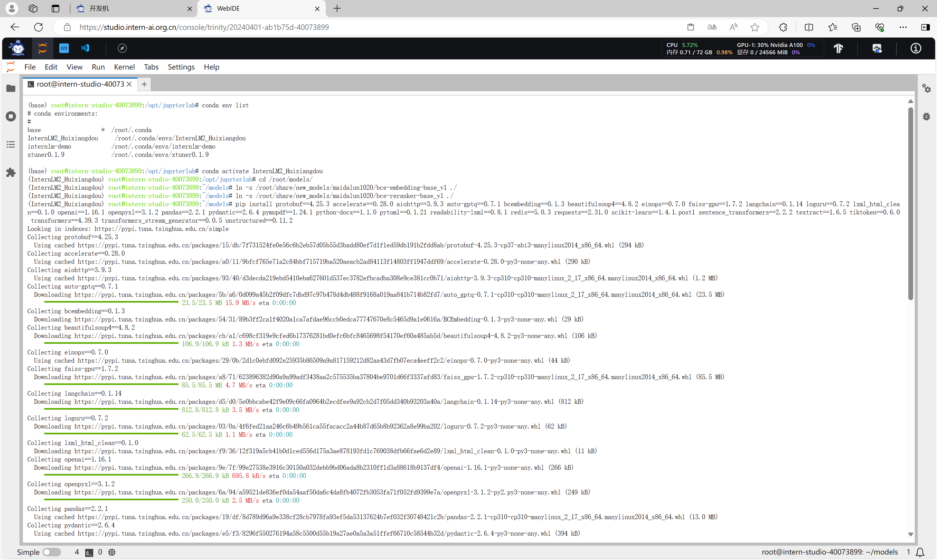The height and width of the screenshot is (560, 937).
Task: Open the terminal tool icon in header
Action: (x=64, y=48)
